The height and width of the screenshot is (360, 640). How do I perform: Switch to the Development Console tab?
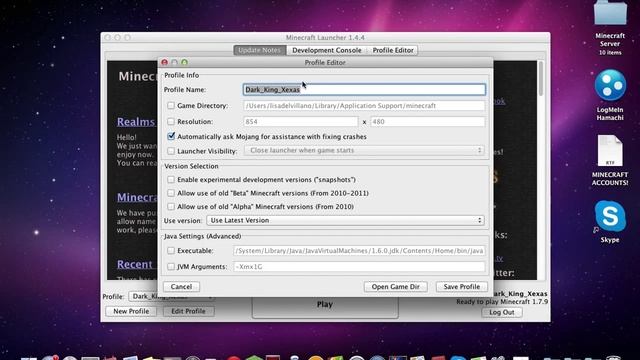327,50
